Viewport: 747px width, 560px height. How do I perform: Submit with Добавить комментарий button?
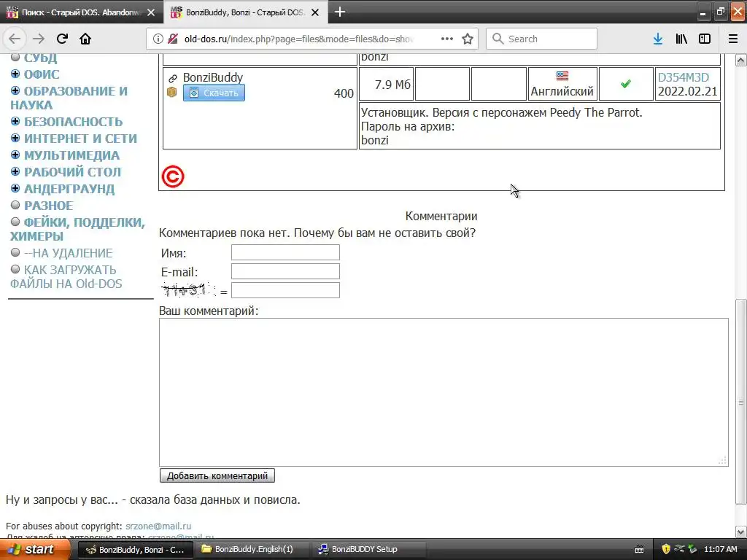(217, 475)
